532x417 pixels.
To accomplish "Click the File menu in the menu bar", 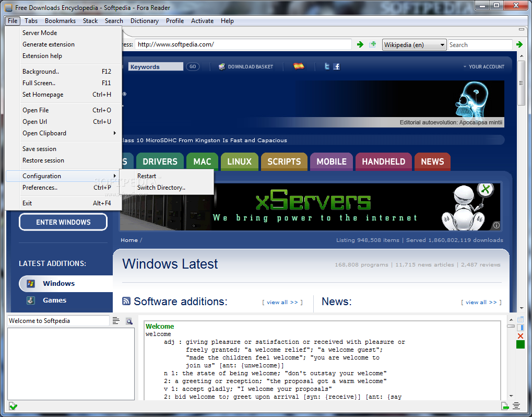I will [x=13, y=21].
